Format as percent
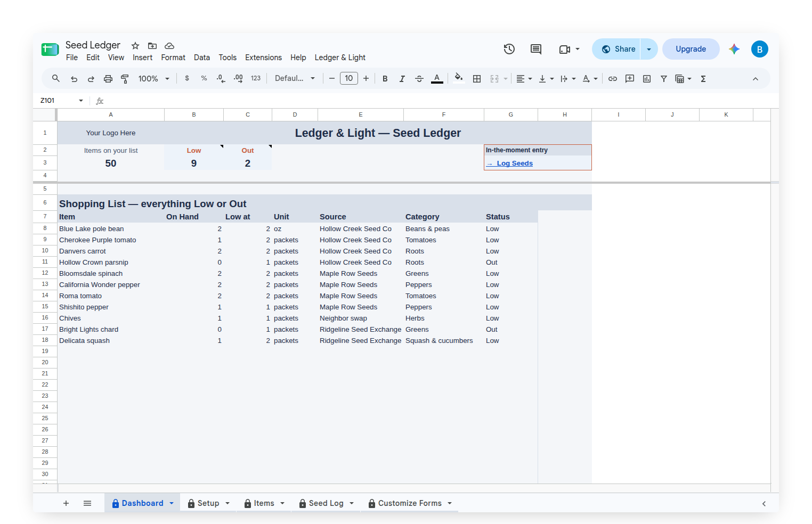 point(204,78)
